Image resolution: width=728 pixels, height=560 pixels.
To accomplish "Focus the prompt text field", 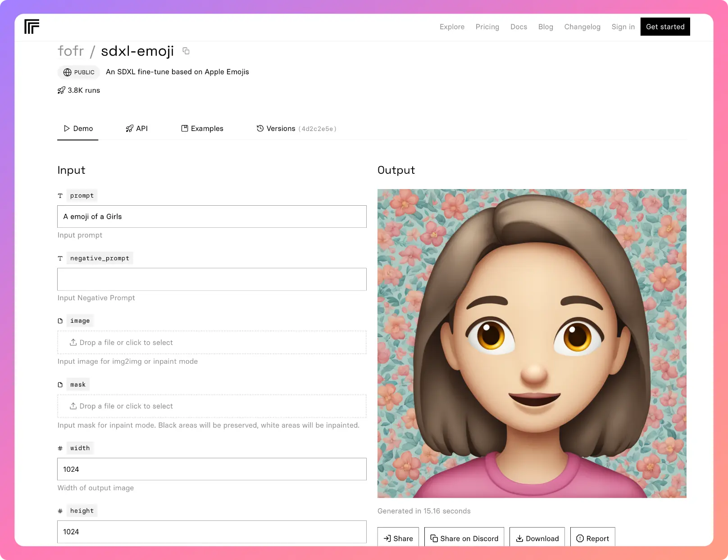I will pos(212,217).
